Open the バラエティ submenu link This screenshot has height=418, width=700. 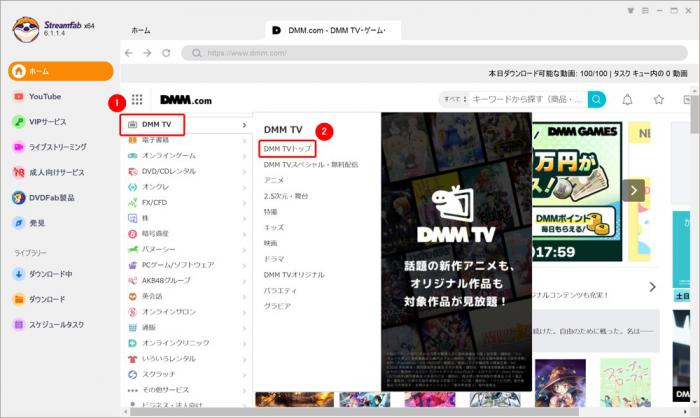280,291
